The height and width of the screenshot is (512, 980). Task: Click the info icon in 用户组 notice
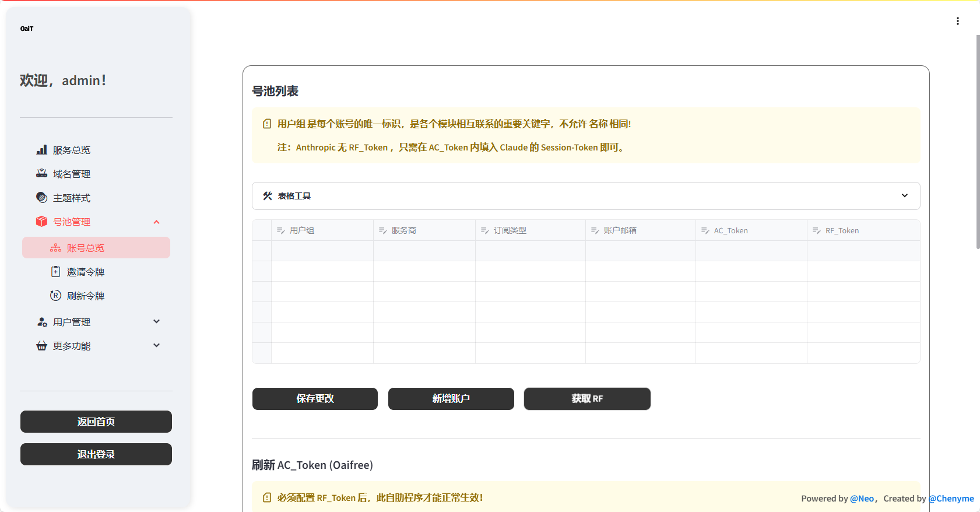tap(267, 124)
